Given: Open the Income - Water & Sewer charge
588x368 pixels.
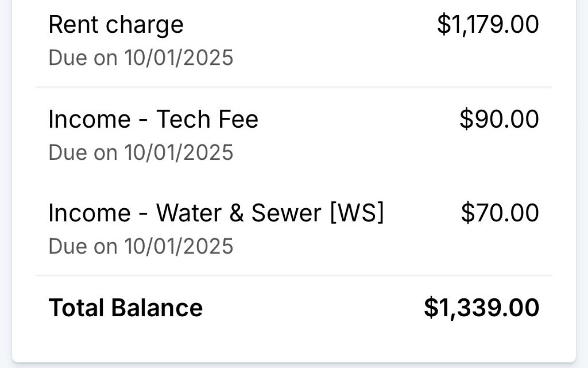Looking at the screenshot, I should point(215,213).
